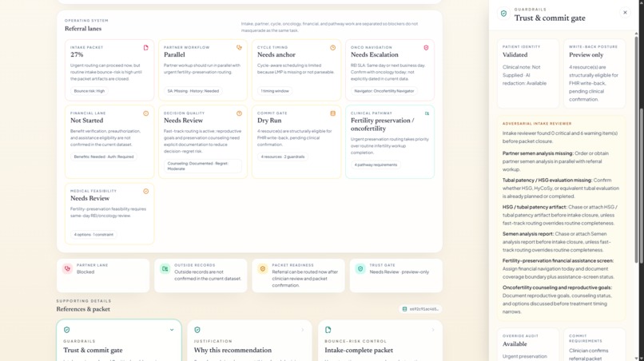Open the Not Started financial lane card
644x361 pixels.
tap(109, 141)
